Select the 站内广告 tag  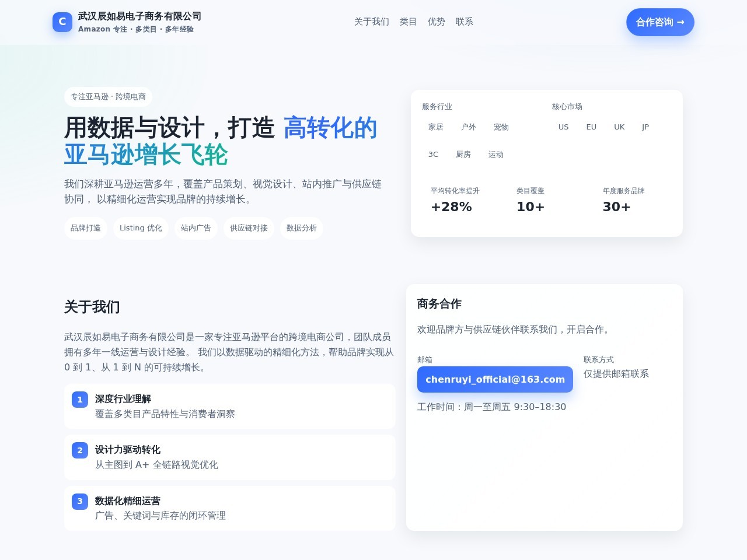pos(196,228)
